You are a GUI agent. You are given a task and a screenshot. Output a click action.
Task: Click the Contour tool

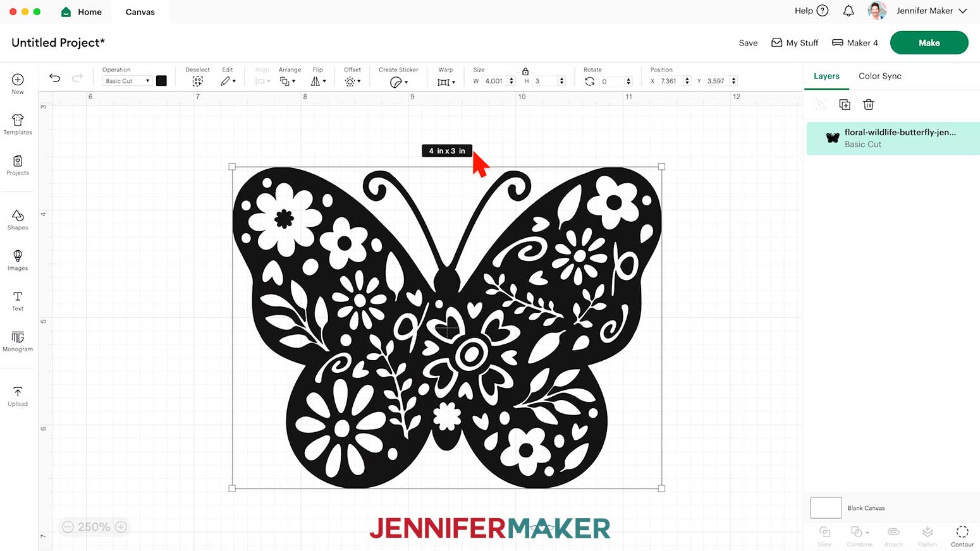(x=962, y=535)
